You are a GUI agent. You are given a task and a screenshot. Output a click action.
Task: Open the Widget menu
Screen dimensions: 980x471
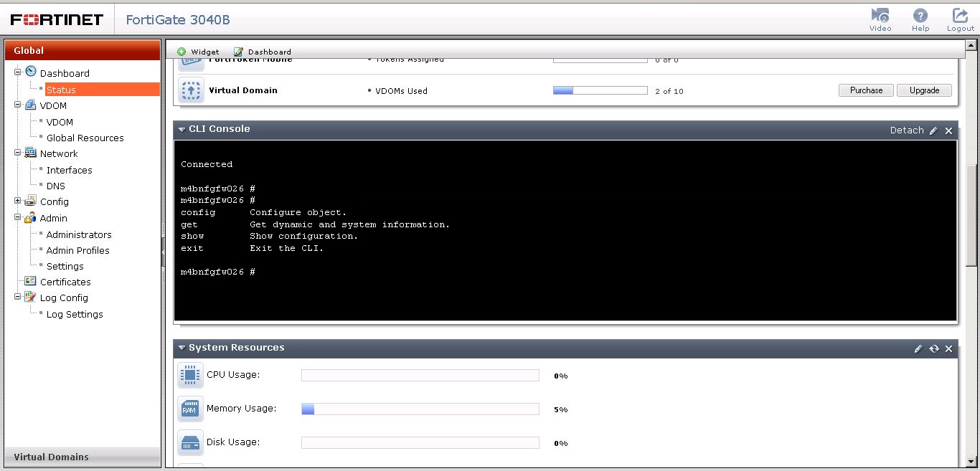[198, 51]
